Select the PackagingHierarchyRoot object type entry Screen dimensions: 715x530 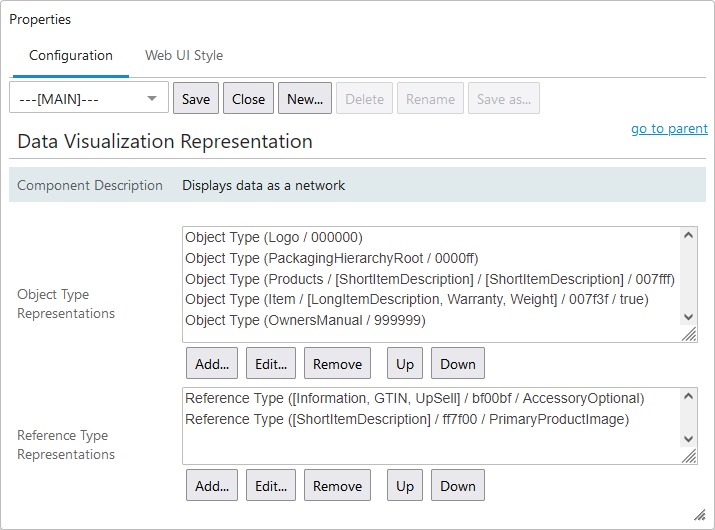(320, 258)
